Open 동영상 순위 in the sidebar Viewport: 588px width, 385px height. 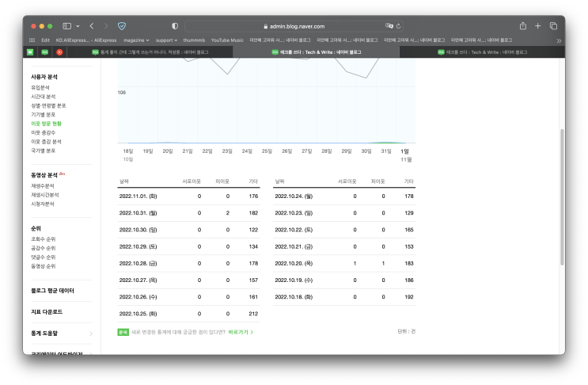coord(43,266)
